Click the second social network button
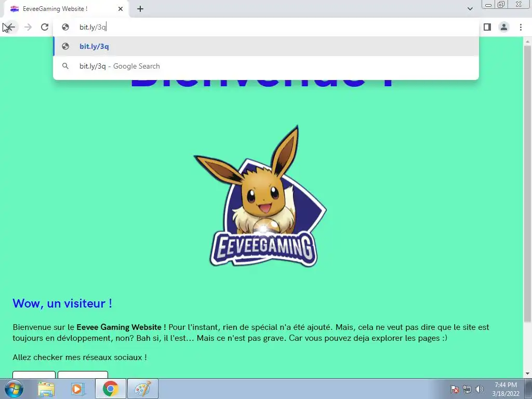 tap(83, 375)
